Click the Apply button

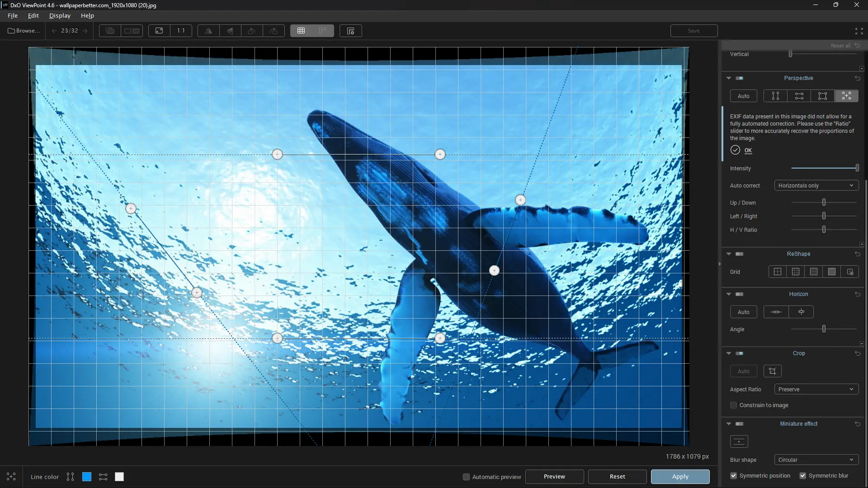pos(680,476)
